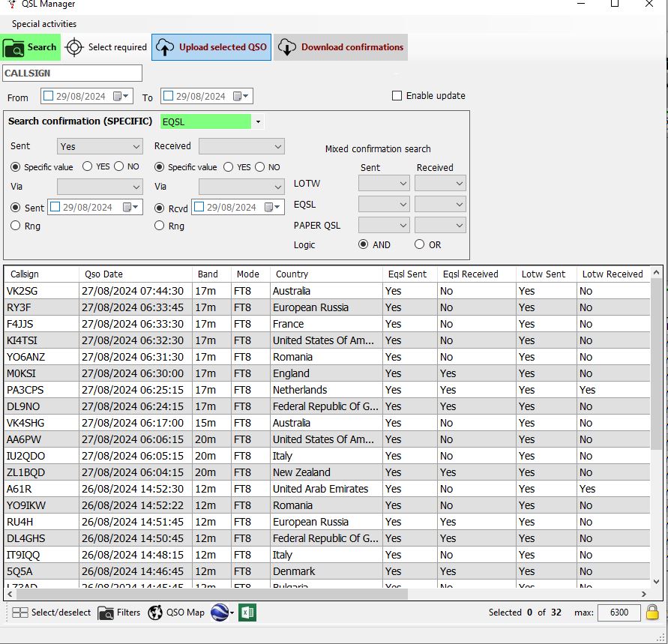Image resolution: width=668 pixels, height=644 pixels.
Task: Click the Search button label
Action: pyautogui.click(x=42, y=46)
